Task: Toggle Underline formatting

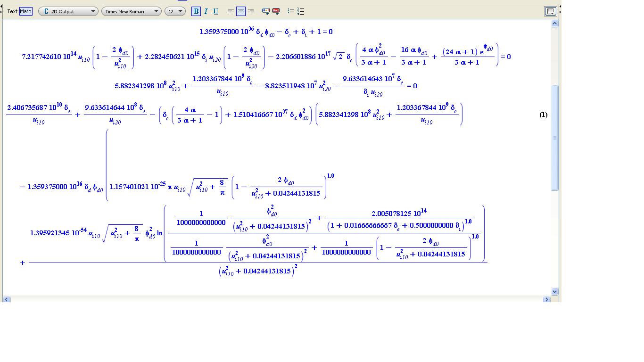Action: tap(216, 11)
